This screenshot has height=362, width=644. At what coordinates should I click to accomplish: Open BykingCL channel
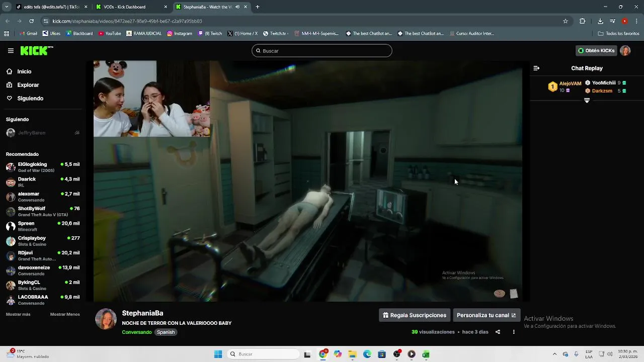pyautogui.click(x=43, y=285)
